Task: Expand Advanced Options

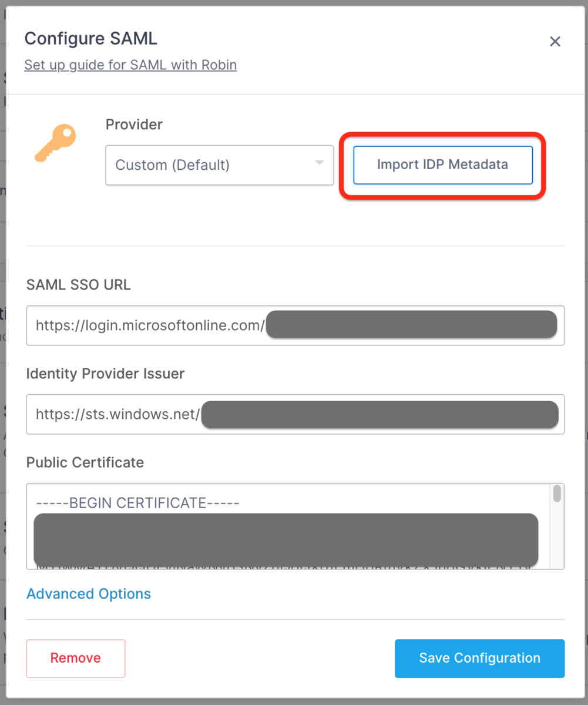Action: click(x=89, y=594)
